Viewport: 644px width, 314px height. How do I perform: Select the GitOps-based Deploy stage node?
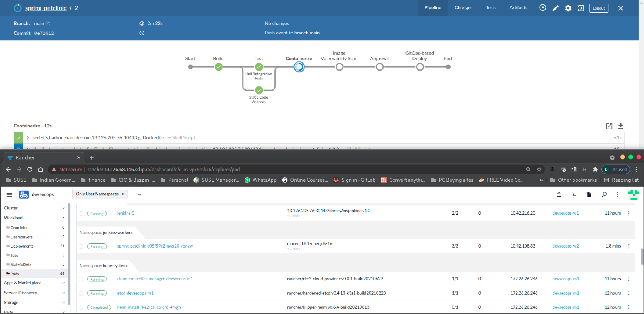click(420, 67)
